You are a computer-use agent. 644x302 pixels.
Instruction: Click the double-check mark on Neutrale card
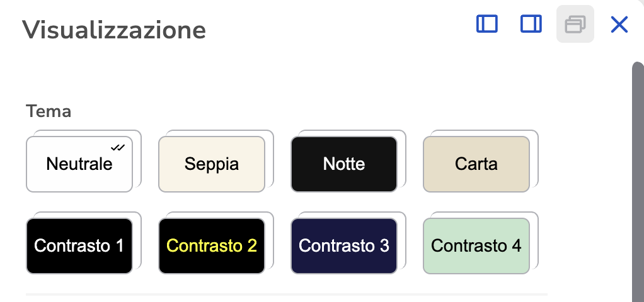pos(117,147)
